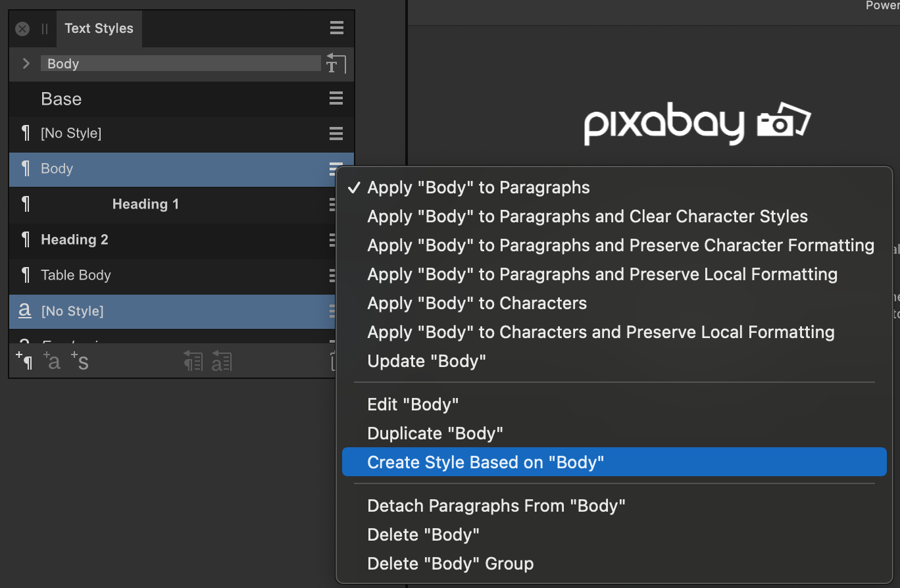
Task: Open the Base group options menu
Action: [x=336, y=99]
